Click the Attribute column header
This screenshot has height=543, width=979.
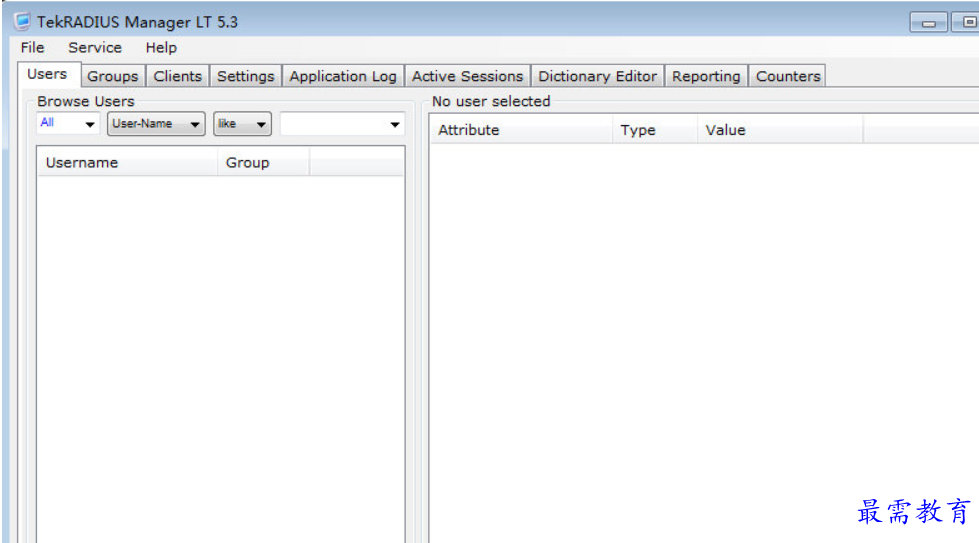pyautogui.click(x=521, y=130)
